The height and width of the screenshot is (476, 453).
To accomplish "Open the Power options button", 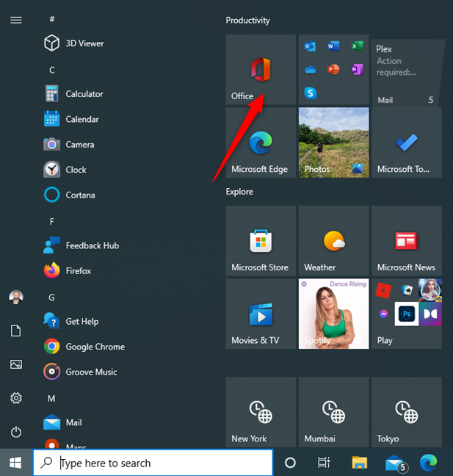I will tap(16, 432).
